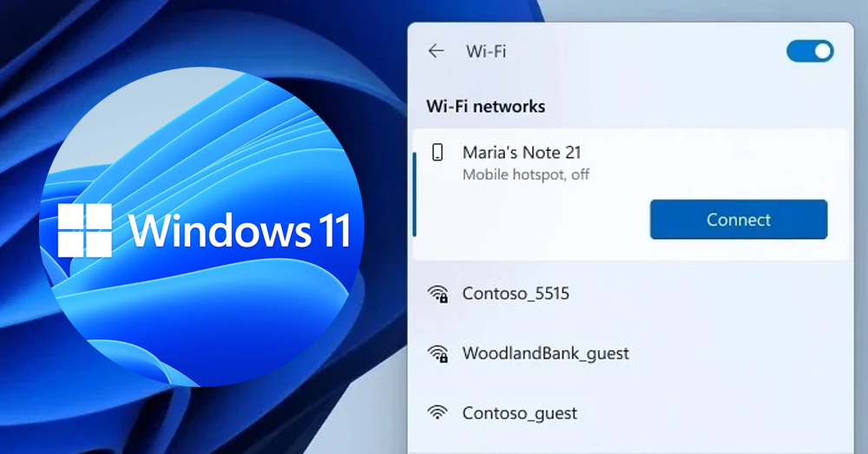Click the blue selection bar beside Maria's Note

(x=415, y=195)
